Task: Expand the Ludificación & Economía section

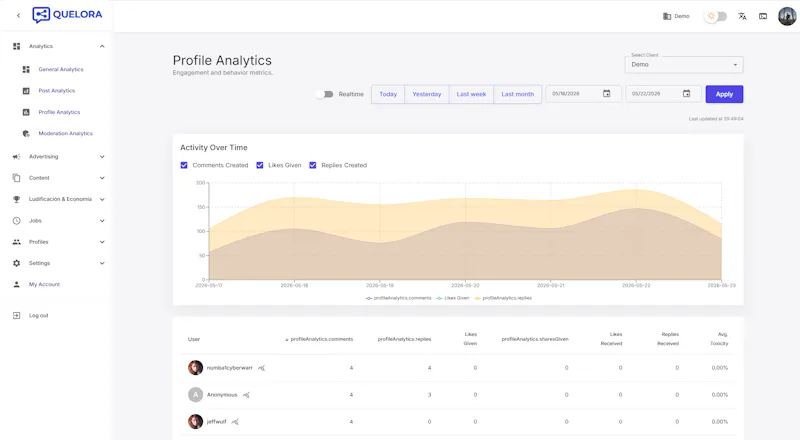Action: click(x=102, y=200)
